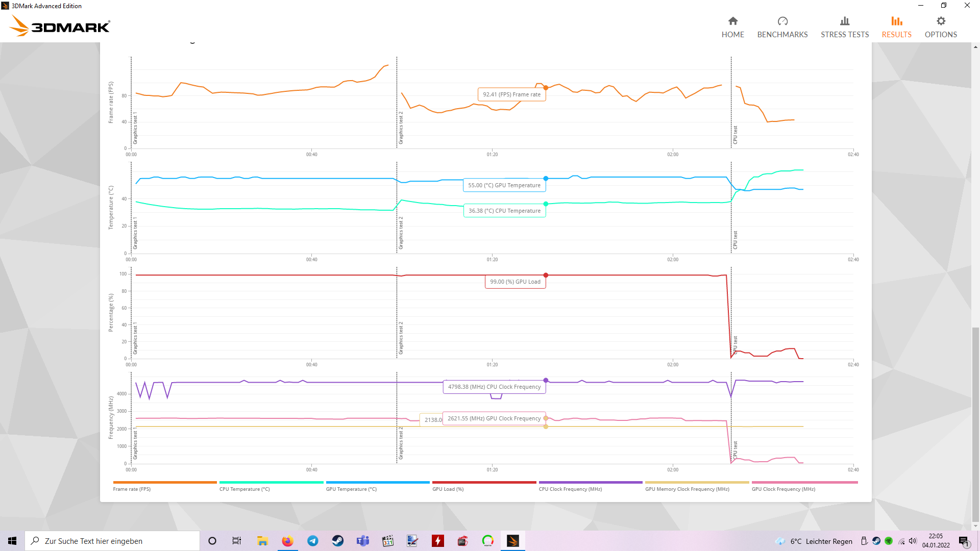Toggle GPU Clock Frequency legend entry

783,489
